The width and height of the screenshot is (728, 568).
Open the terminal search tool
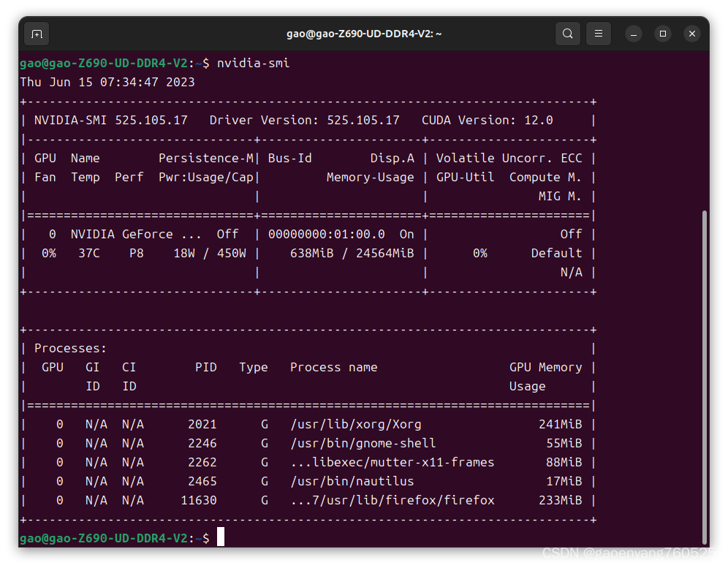[567, 34]
